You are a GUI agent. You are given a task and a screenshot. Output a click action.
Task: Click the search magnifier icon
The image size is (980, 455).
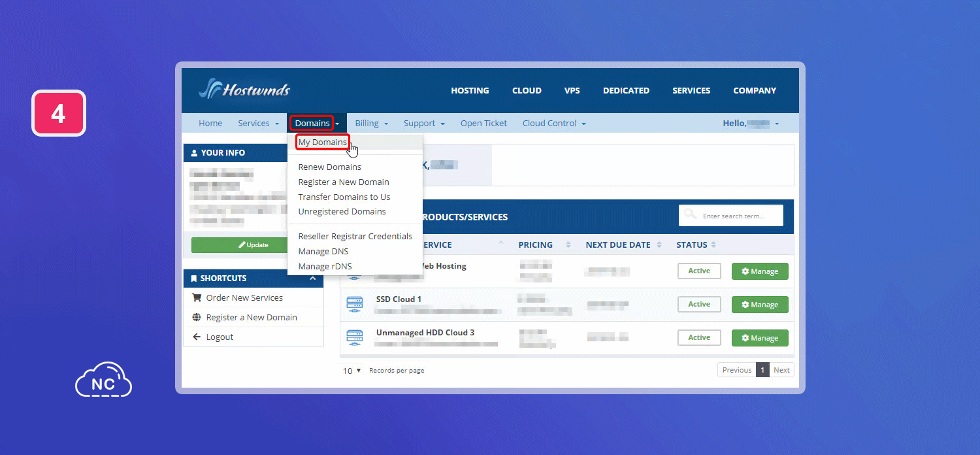[x=690, y=214]
